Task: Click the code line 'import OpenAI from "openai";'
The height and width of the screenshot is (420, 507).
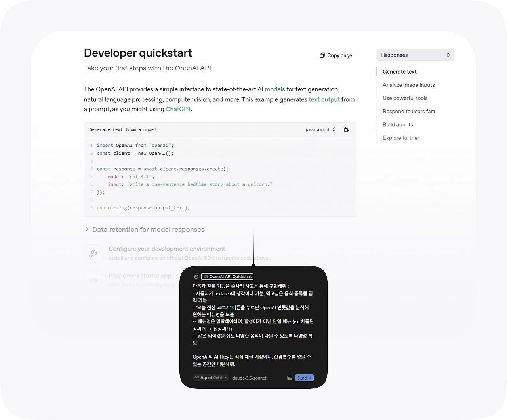Action: pyautogui.click(x=135, y=146)
